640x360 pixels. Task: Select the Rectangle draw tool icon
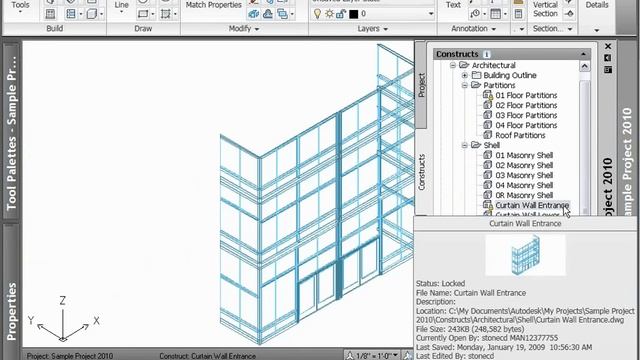coord(143,14)
